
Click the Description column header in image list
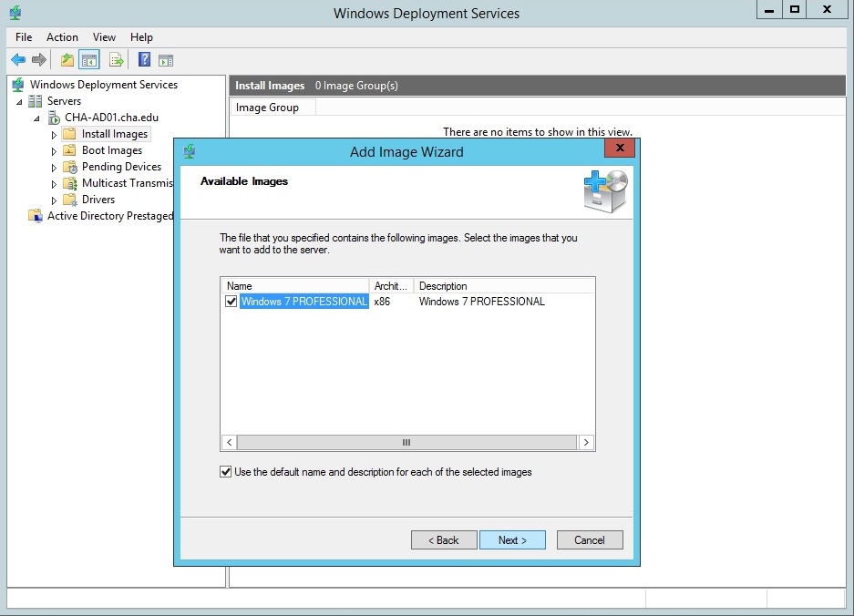504,286
